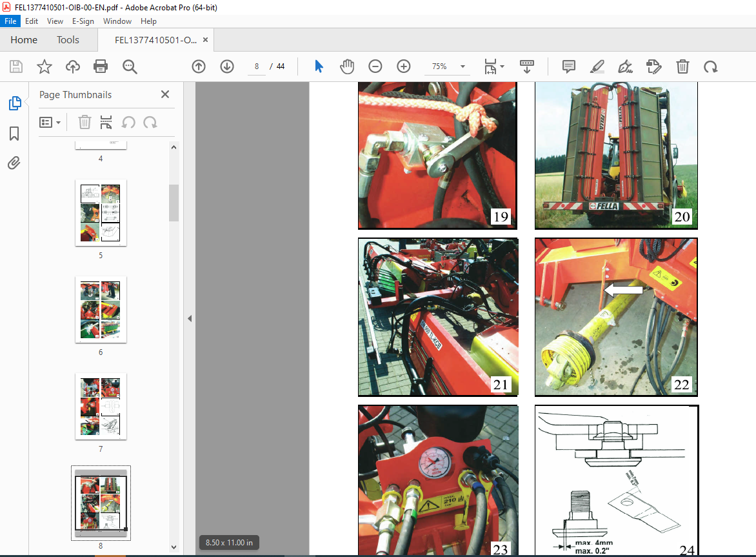The image size is (756, 557).
Task: Close the FEL1377410501 document tab
Action: pyautogui.click(x=205, y=40)
